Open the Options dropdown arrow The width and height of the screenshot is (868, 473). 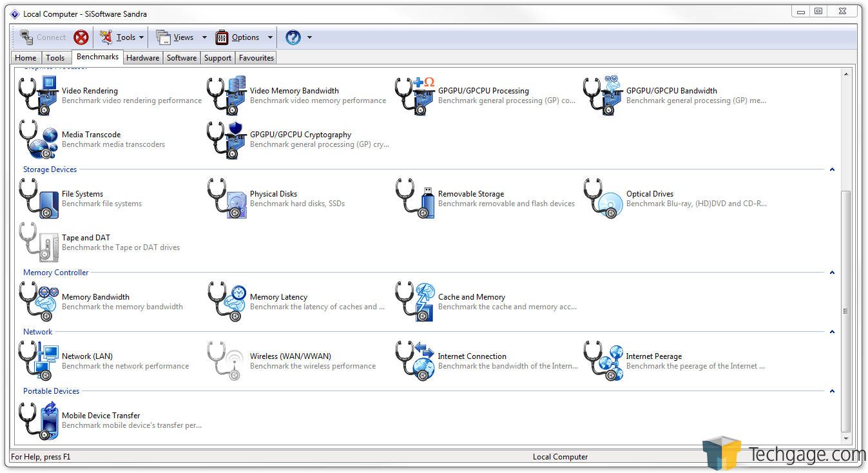click(270, 38)
